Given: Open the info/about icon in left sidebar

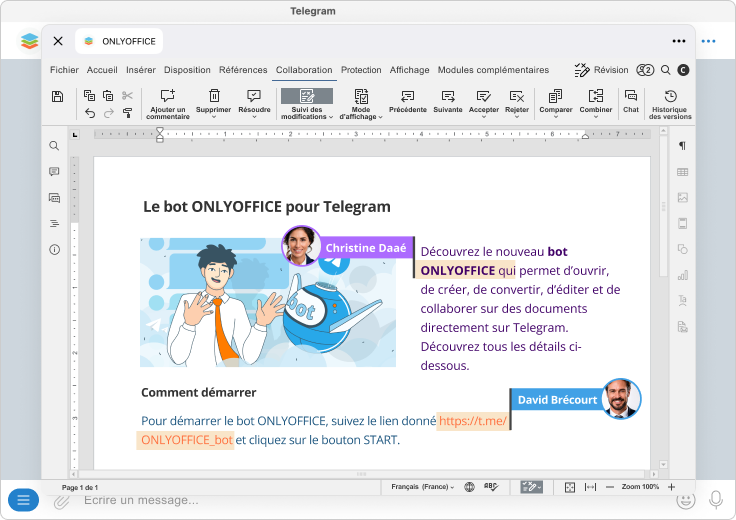Looking at the screenshot, I should point(54,250).
